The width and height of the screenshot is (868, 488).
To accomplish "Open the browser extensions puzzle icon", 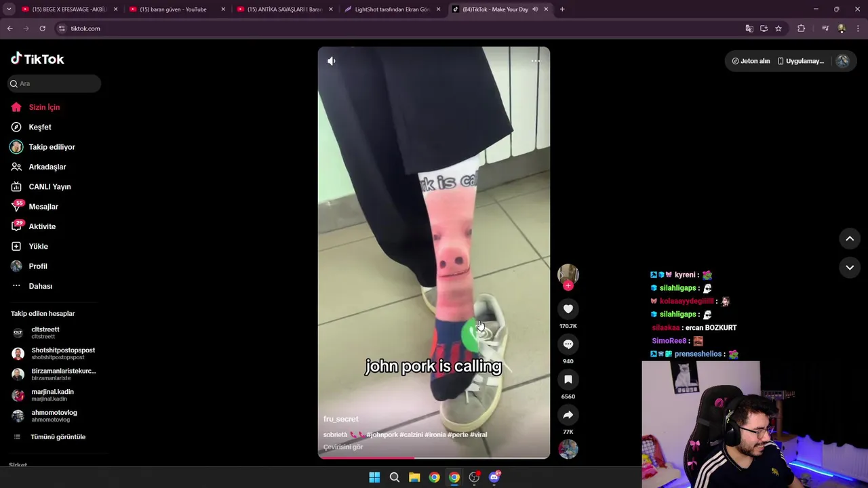I will click(x=802, y=28).
